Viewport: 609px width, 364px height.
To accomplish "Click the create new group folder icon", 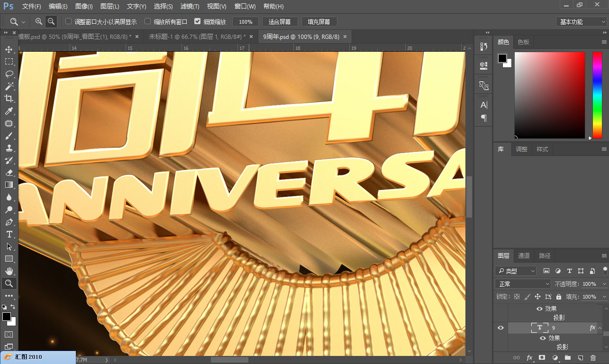I will coord(567,357).
